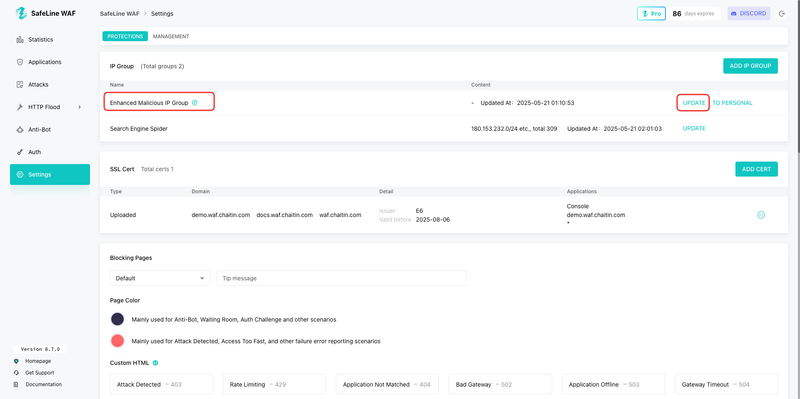Expand the HTTP Flood submenu chevron
Viewport: 800px width, 399px height.
[x=80, y=107]
